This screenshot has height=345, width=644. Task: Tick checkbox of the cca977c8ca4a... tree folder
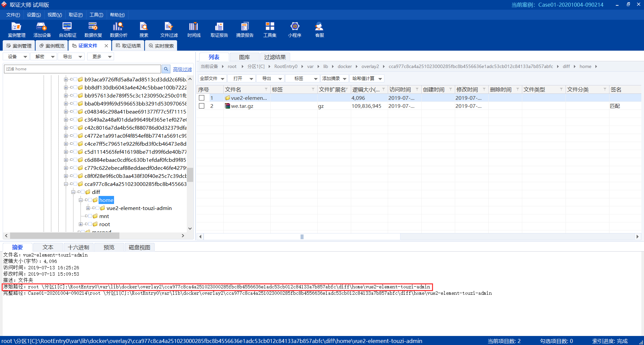pyautogui.click(x=75, y=184)
